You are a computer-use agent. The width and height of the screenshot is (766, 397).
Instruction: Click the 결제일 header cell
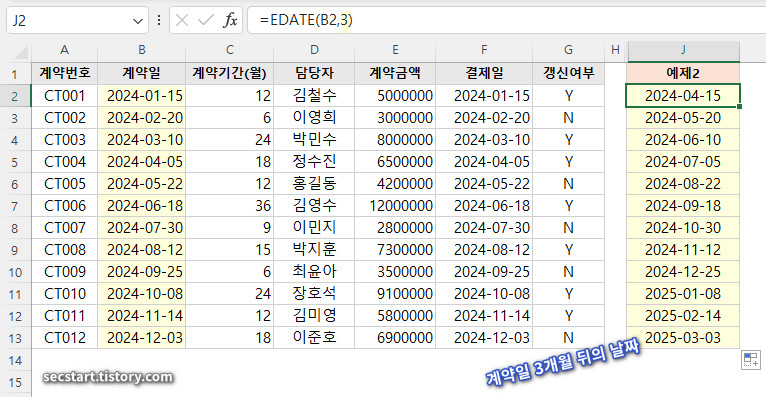click(x=484, y=73)
